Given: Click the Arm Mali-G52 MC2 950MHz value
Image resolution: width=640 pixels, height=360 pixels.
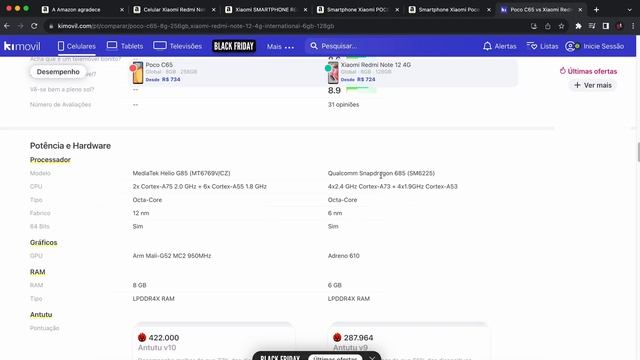Looking at the screenshot, I should point(172,256).
